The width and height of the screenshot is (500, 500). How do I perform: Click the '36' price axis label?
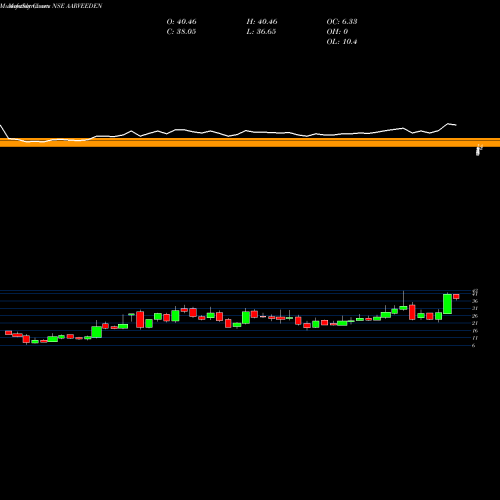click(475, 301)
